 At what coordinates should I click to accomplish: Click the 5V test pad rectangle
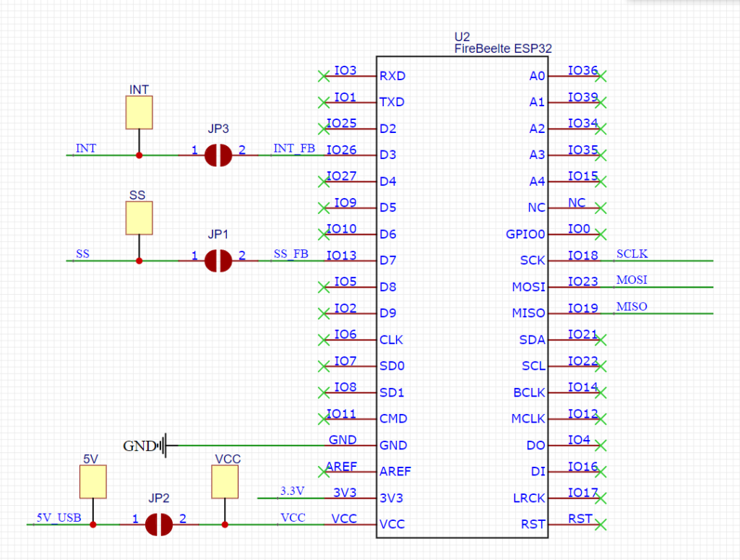pos(93,482)
